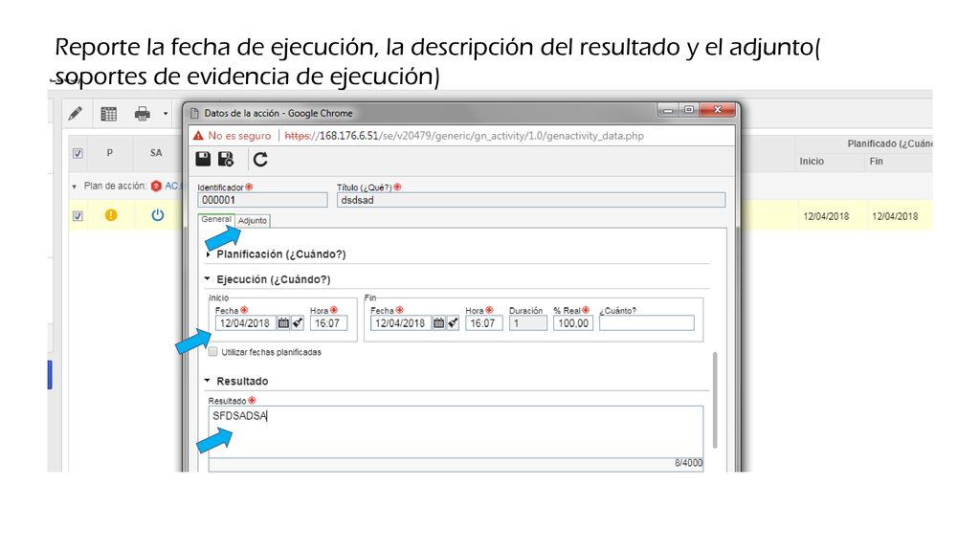980x551 pixels.
Task: Click the second 12/04/2018 cell under Fin column
Action: pyautogui.click(x=895, y=216)
